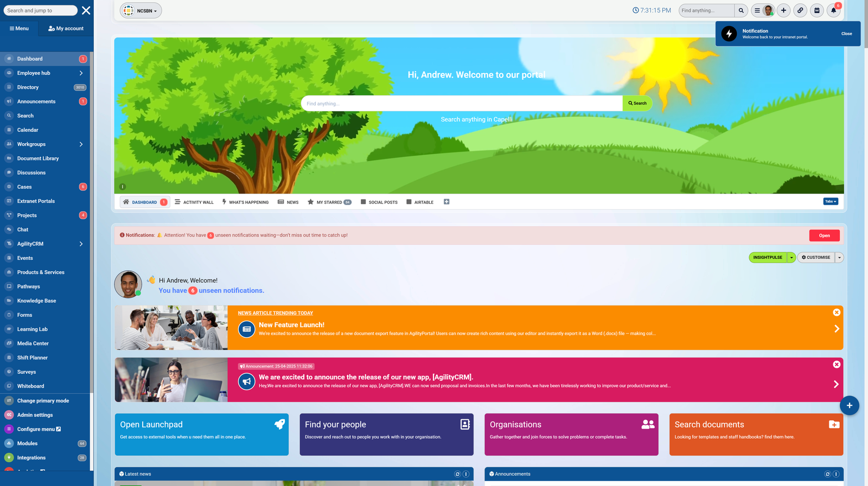Click the top bar magnifier search icon
This screenshot has height=486, width=868.
click(x=741, y=10)
